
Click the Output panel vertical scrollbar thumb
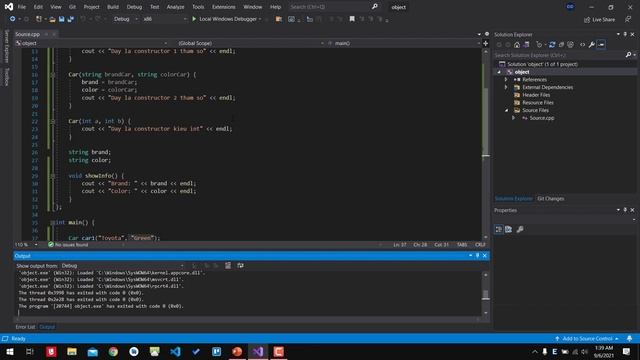point(485,295)
